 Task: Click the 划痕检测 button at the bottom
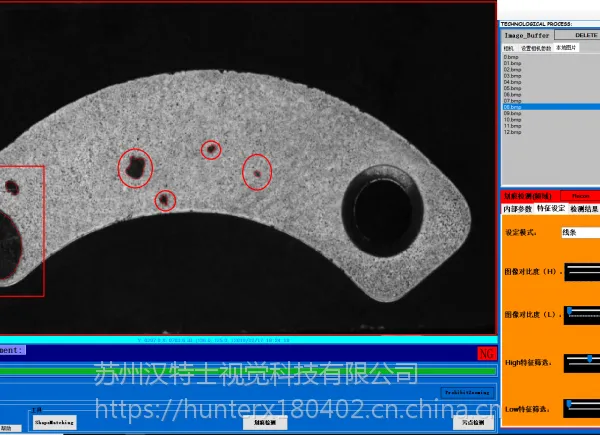click(x=265, y=422)
